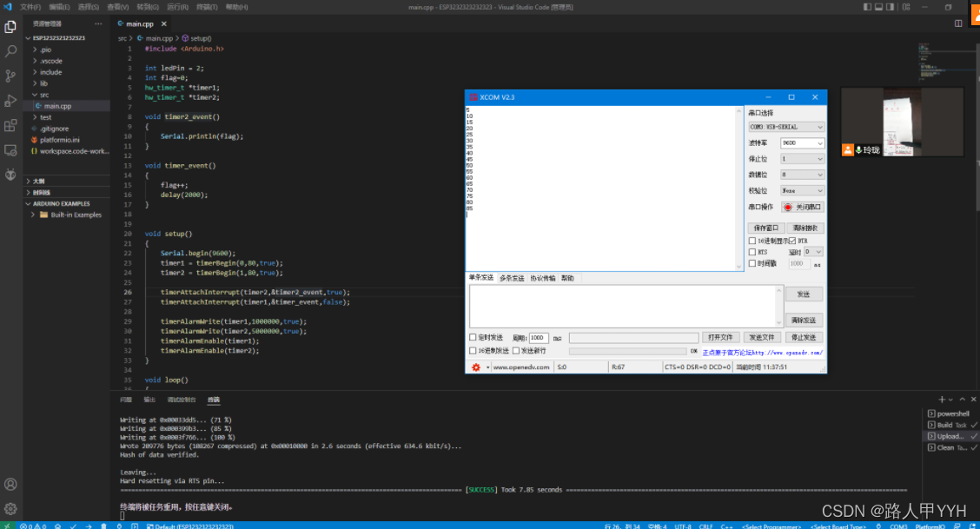
Task: Uncheck the DTR checkbox in XCOM
Action: (x=791, y=241)
